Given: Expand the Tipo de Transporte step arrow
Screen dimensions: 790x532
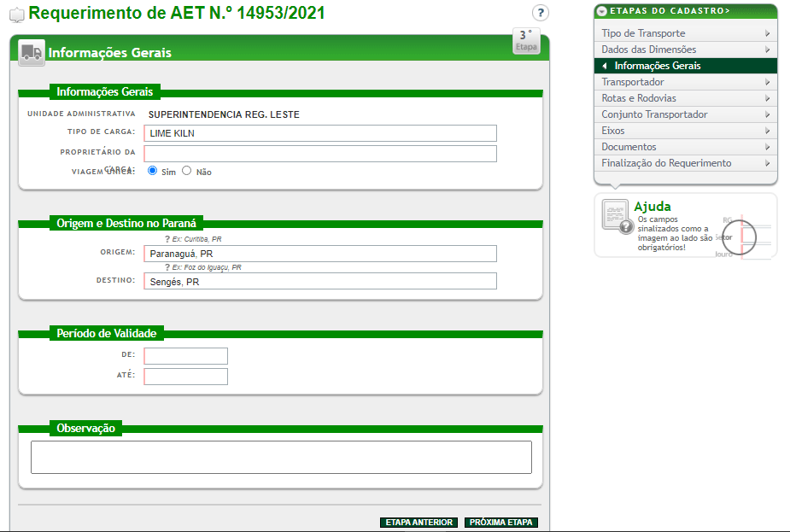Looking at the screenshot, I should (x=768, y=33).
